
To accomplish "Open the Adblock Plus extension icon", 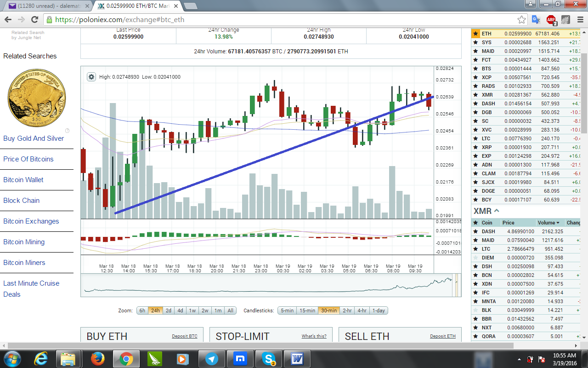I will pyautogui.click(x=551, y=20).
